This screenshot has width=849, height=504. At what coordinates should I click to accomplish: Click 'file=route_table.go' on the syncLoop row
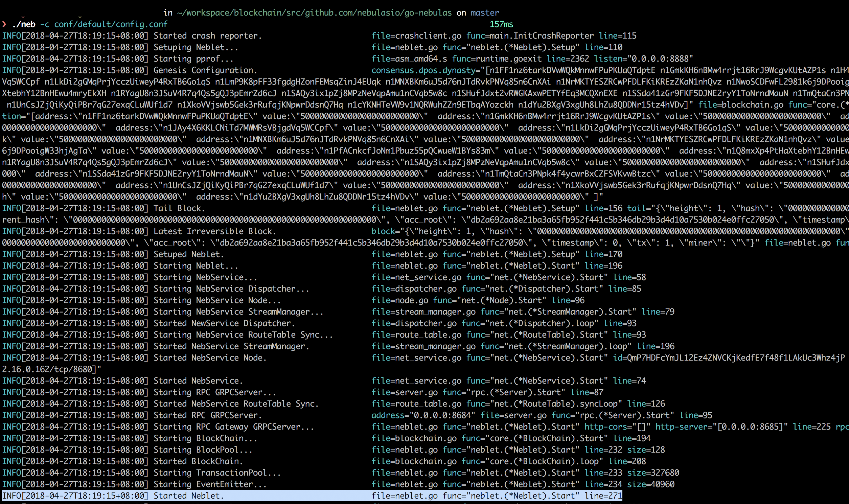[x=416, y=404]
